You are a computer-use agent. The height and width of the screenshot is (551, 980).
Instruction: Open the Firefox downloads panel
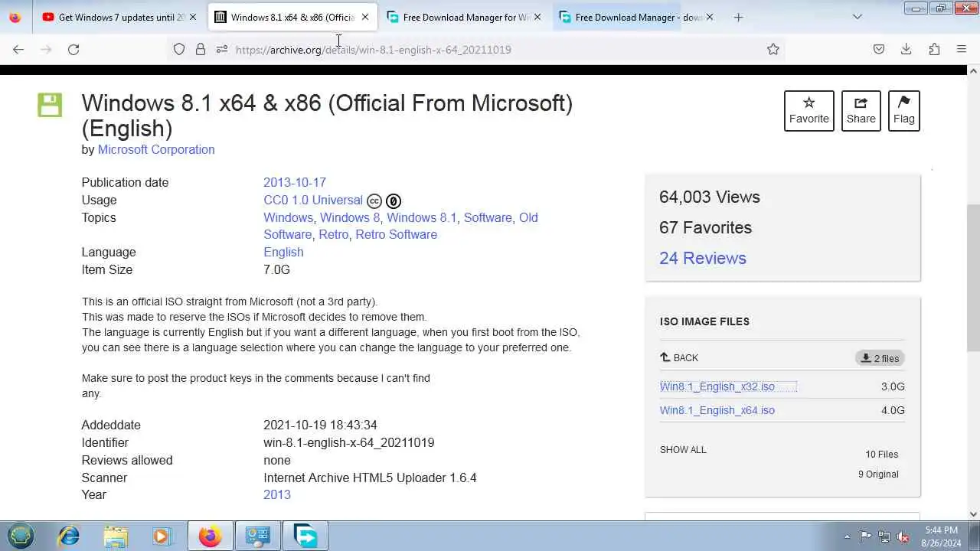(906, 49)
